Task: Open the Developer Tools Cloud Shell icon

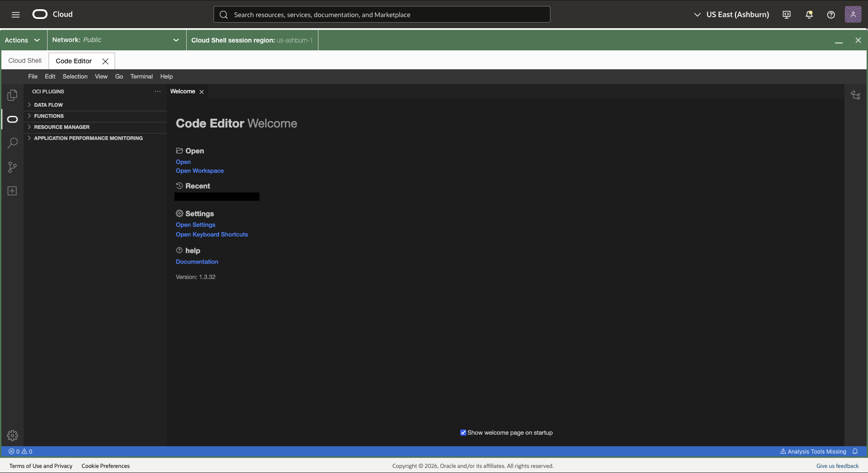Action: point(787,15)
